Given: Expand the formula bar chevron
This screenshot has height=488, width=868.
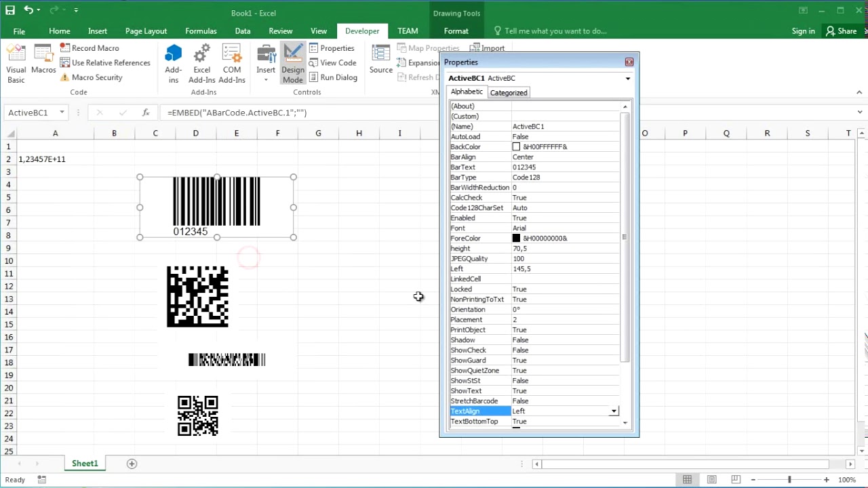Looking at the screenshot, I should coord(861,113).
